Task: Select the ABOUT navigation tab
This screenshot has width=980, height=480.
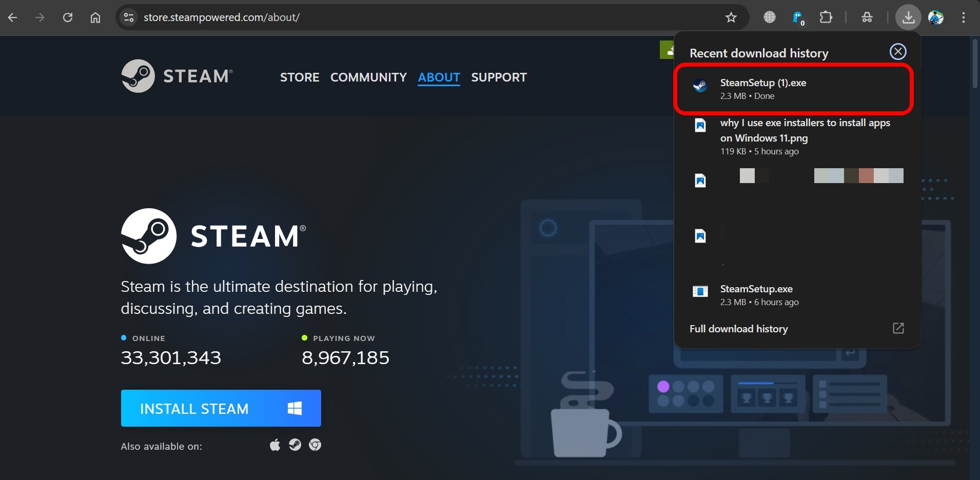Action: 439,77
